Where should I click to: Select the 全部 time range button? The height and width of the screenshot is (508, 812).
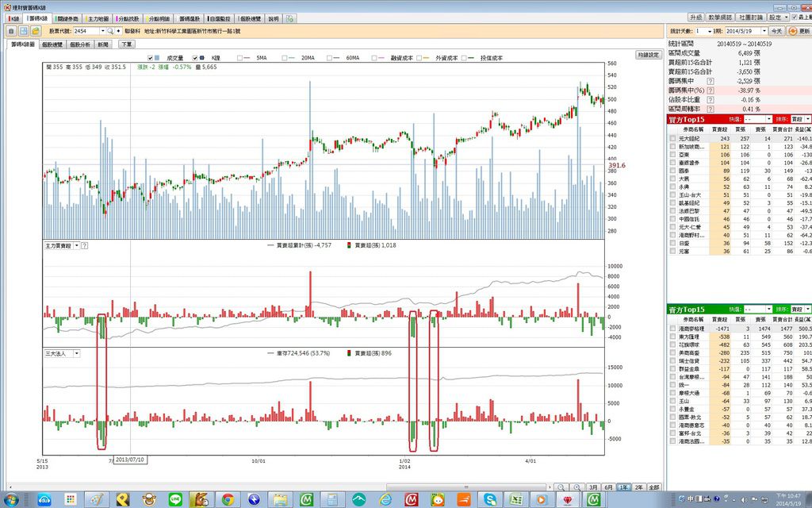click(654, 488)
